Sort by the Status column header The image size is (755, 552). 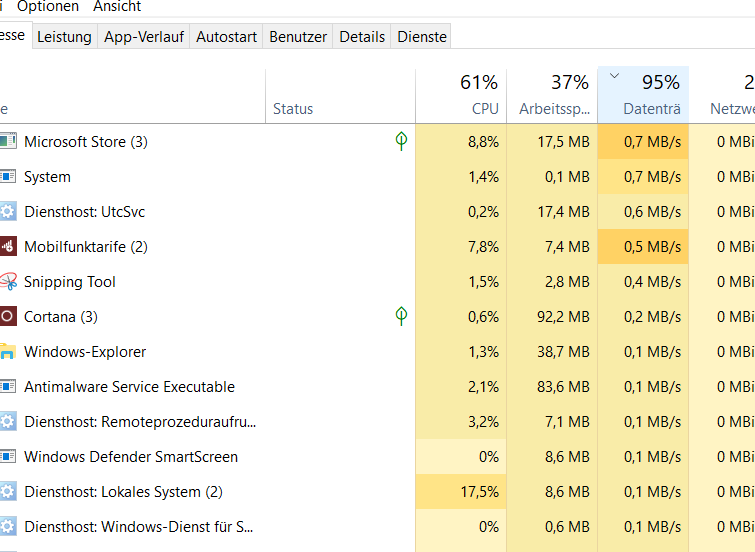pos(340,95)
